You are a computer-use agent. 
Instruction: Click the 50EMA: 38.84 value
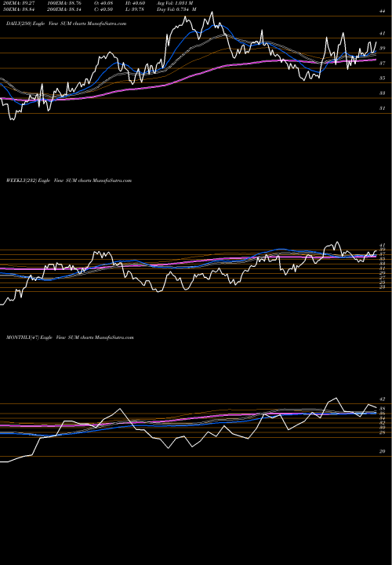[x=18, y=9]
